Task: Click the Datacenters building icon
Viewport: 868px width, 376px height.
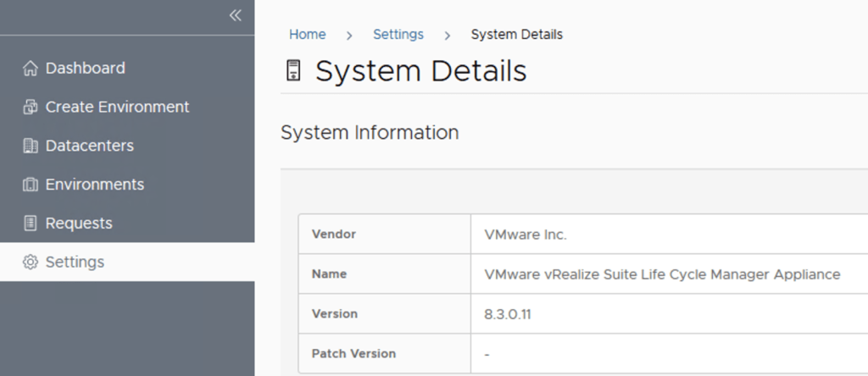Action: pyautogui.click(x=31, y=147)
